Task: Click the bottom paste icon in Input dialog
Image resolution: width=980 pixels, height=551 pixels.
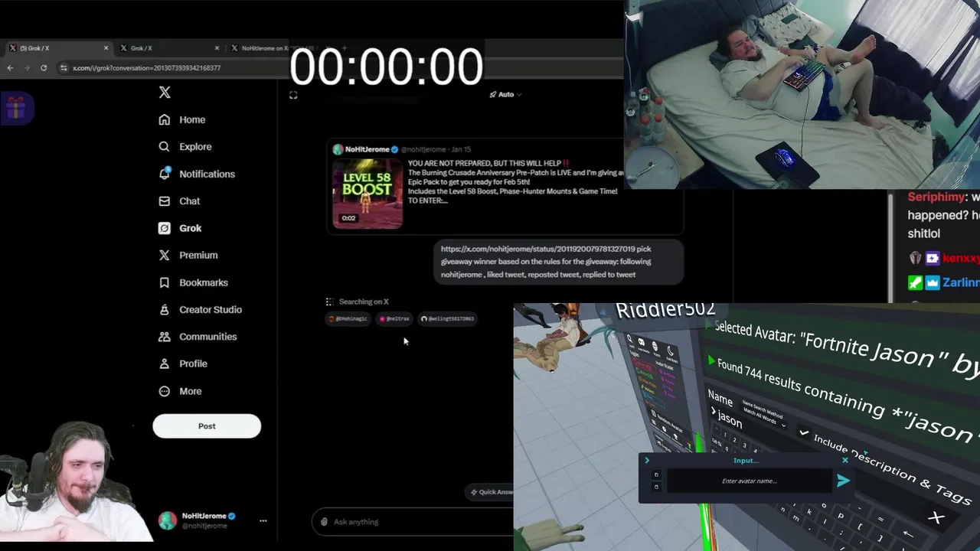Action: [656, 487]
